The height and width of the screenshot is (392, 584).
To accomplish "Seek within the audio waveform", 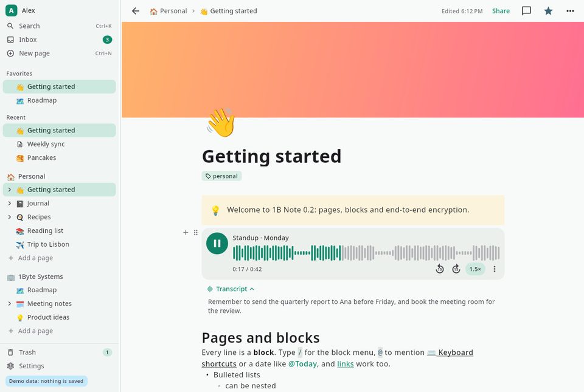I will [366, 253].
